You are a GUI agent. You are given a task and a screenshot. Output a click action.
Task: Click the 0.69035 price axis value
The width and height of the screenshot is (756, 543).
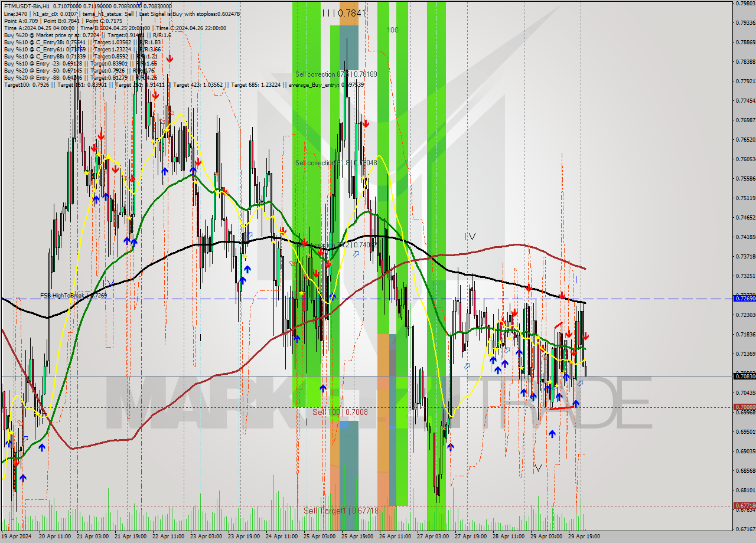coord(745,451)
